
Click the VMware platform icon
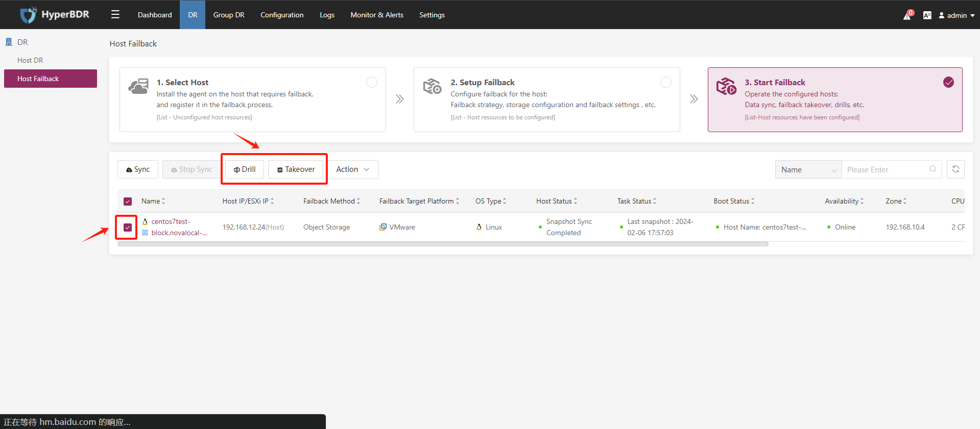click(383, 227)
